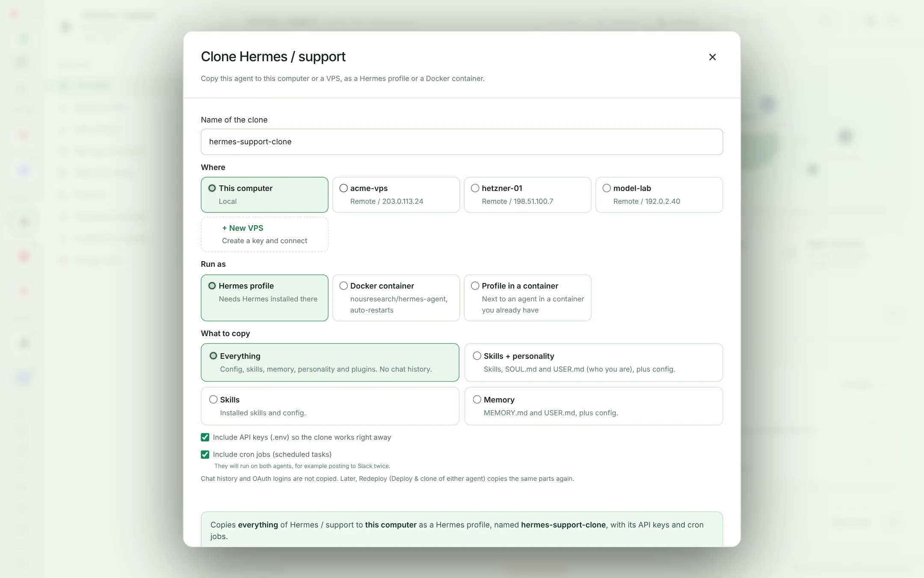Toggle Include cron jobs checkbox
This screenshot has height=578, width=924.
[205, 454]
